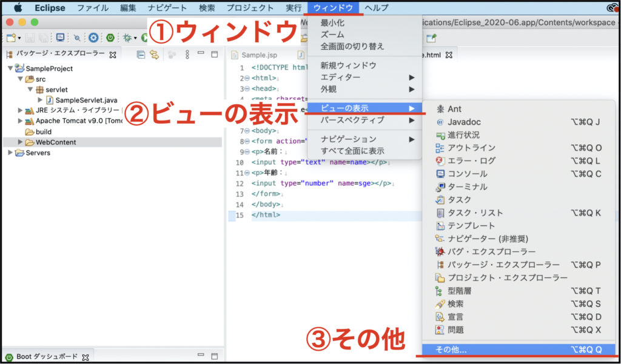Click the Creative Cloud menu bar icon
621x364 pixels.
coord(613,8)
